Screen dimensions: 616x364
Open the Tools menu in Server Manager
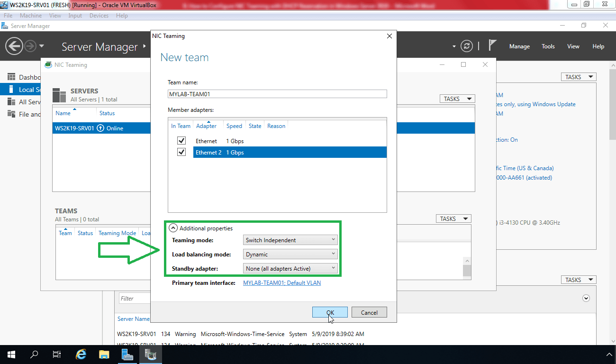coord(548,46)
